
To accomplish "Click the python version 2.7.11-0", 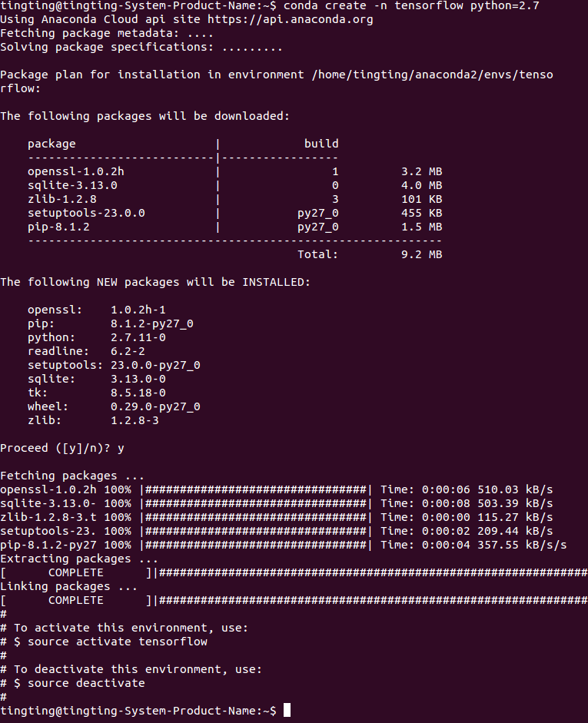I will 138,338.
